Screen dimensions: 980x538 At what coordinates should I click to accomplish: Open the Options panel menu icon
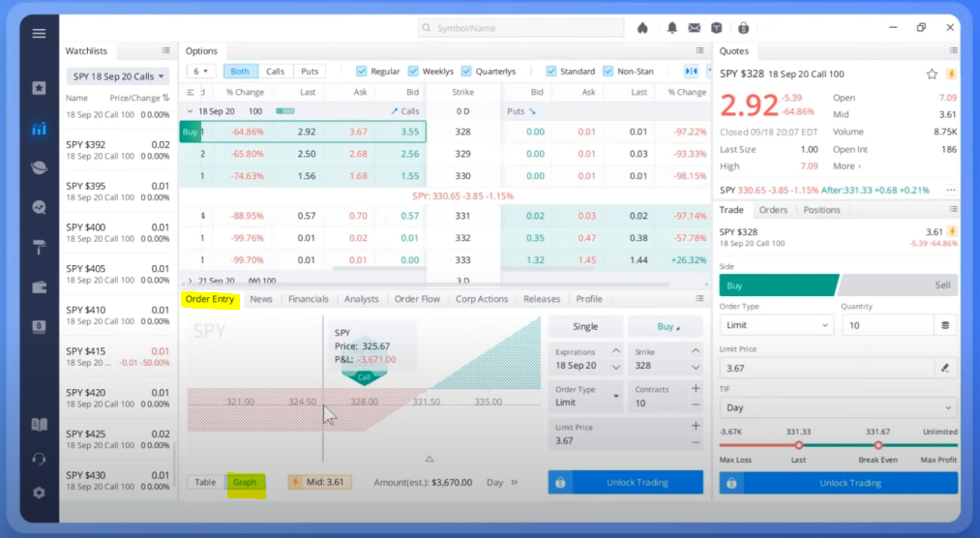[699, 50]
